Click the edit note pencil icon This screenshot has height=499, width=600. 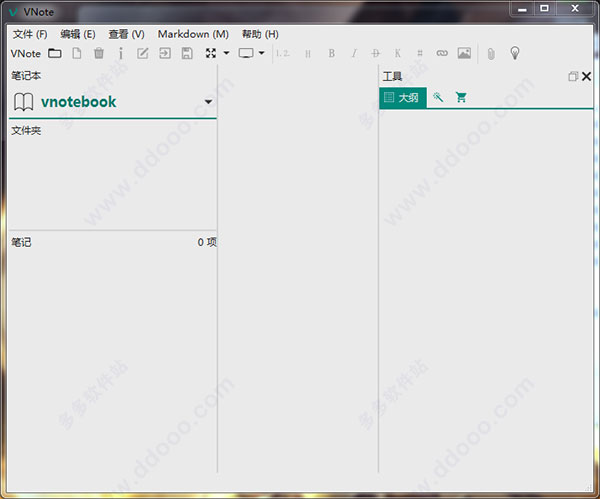pyautogui.click(x=143, y=53)
